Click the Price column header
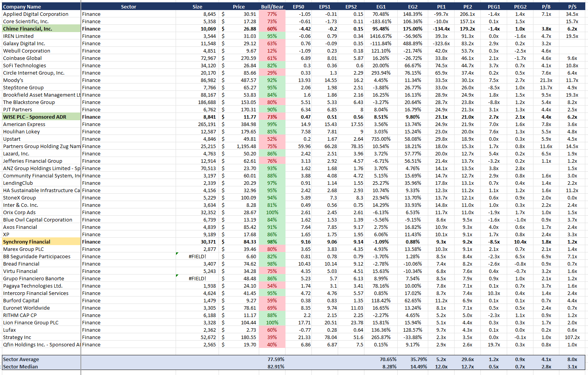 pos(239,7)
